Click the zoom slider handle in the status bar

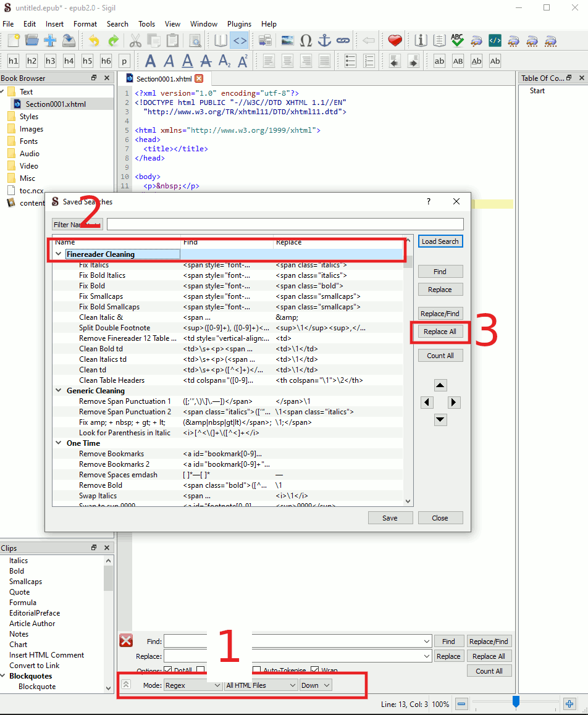[516, 702]
